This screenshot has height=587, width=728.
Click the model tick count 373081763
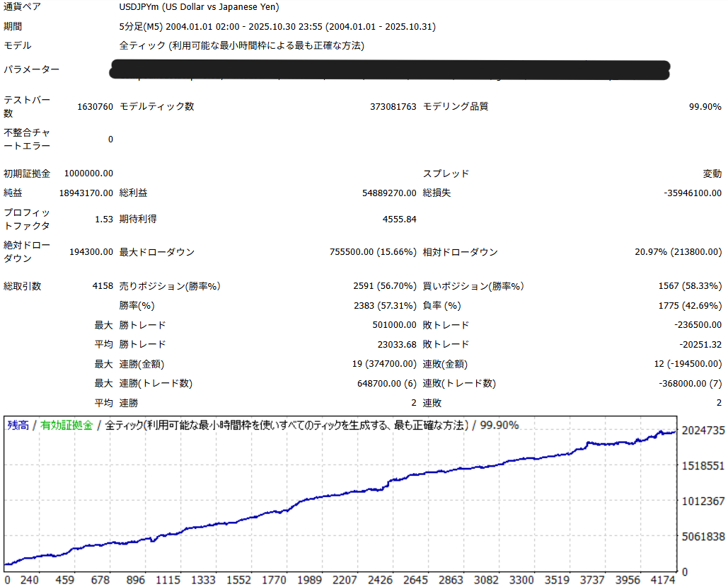393,107
